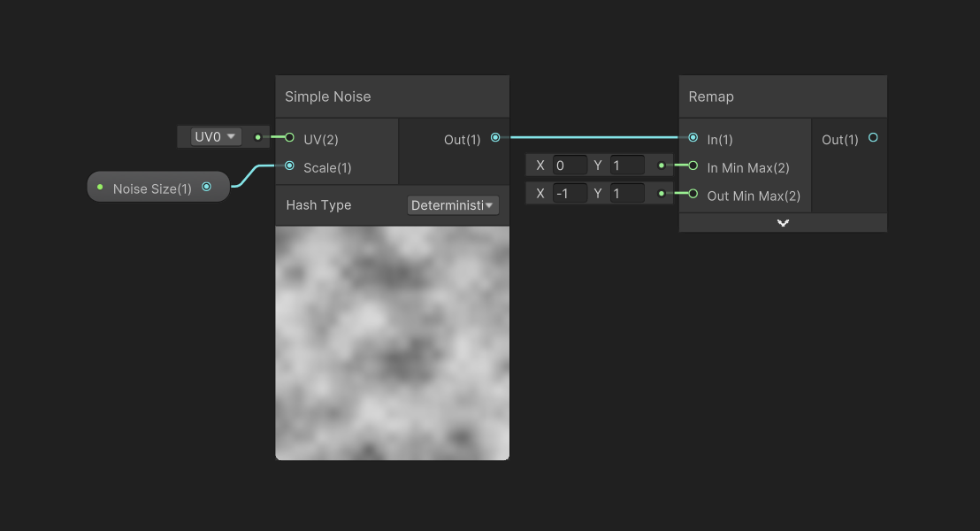Image resolution: width=980 pixels, height=531 pixels.
Task: Toggle the green dot next to the UV0 selector
Action: point(257,137)
